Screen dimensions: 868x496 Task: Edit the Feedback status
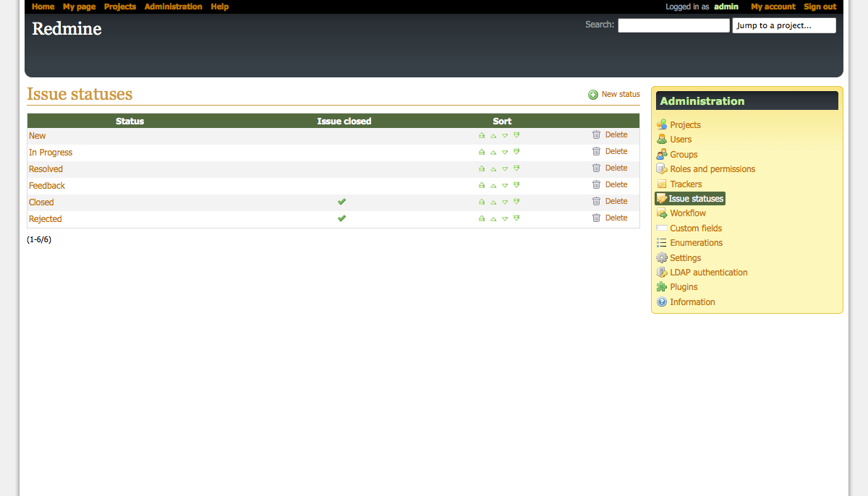coord(47,186)
